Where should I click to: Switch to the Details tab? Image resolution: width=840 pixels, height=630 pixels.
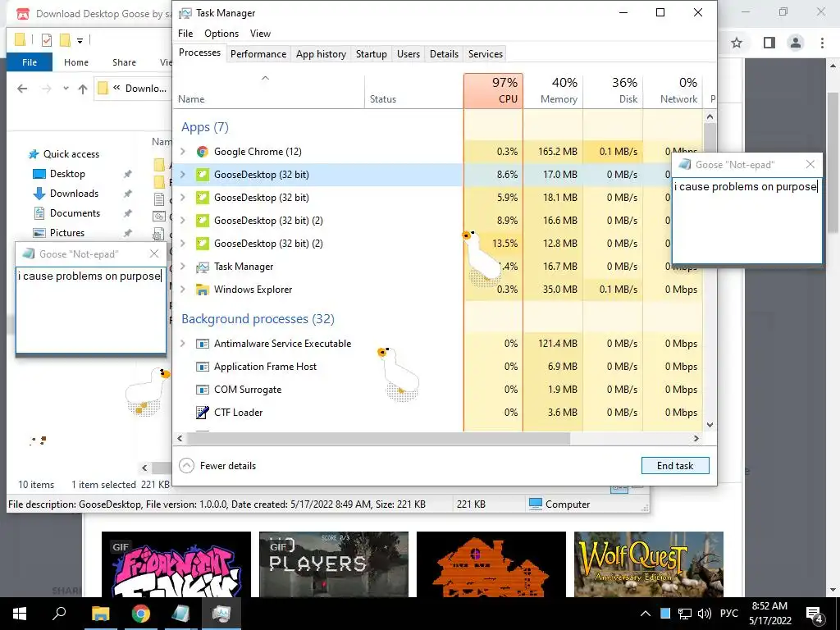coord(444,54)
